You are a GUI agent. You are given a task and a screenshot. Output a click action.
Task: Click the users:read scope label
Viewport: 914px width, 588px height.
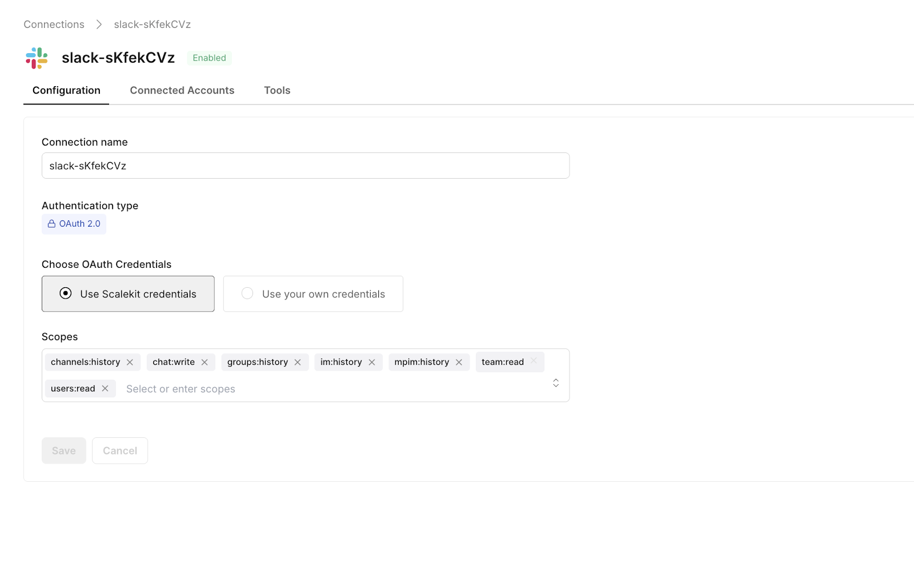pyautogui.click(x=73, y=388)
